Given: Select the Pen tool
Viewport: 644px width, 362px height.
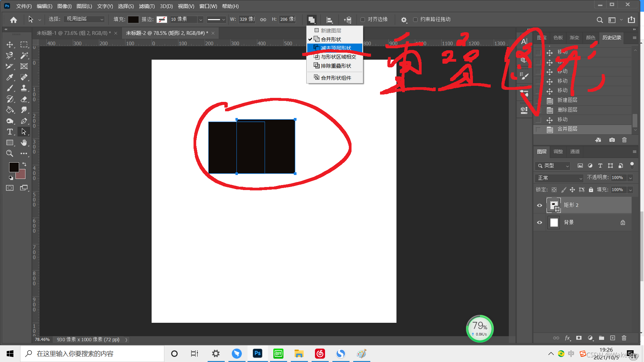Looking at the screenshot, I should tap(24, 121).
